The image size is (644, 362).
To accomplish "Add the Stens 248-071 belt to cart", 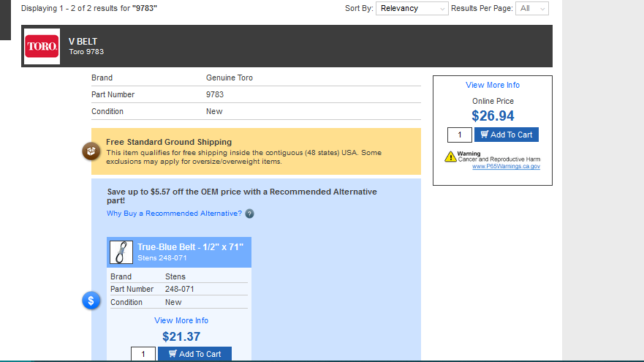I will click(x=194, y=354).
